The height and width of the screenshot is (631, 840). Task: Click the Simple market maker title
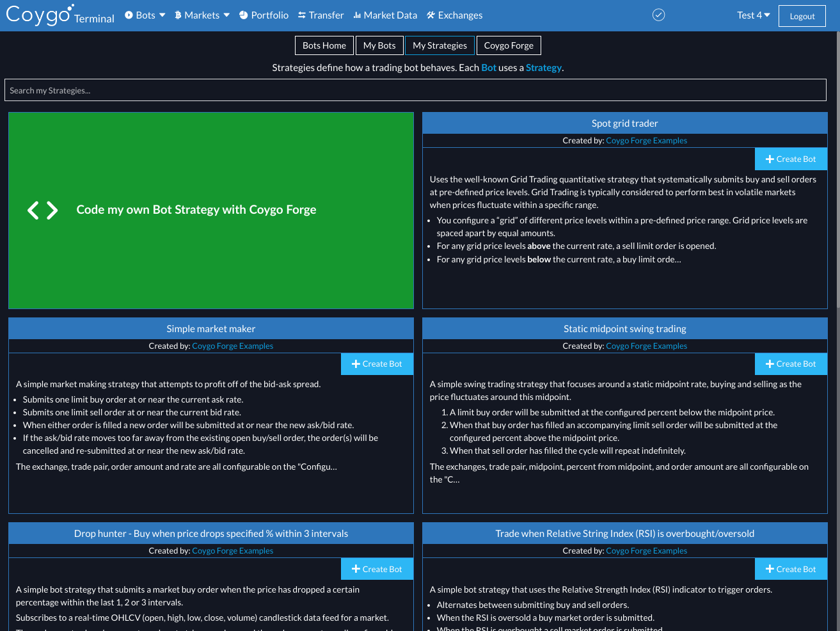pyautogui.click(x=211, y=329)
